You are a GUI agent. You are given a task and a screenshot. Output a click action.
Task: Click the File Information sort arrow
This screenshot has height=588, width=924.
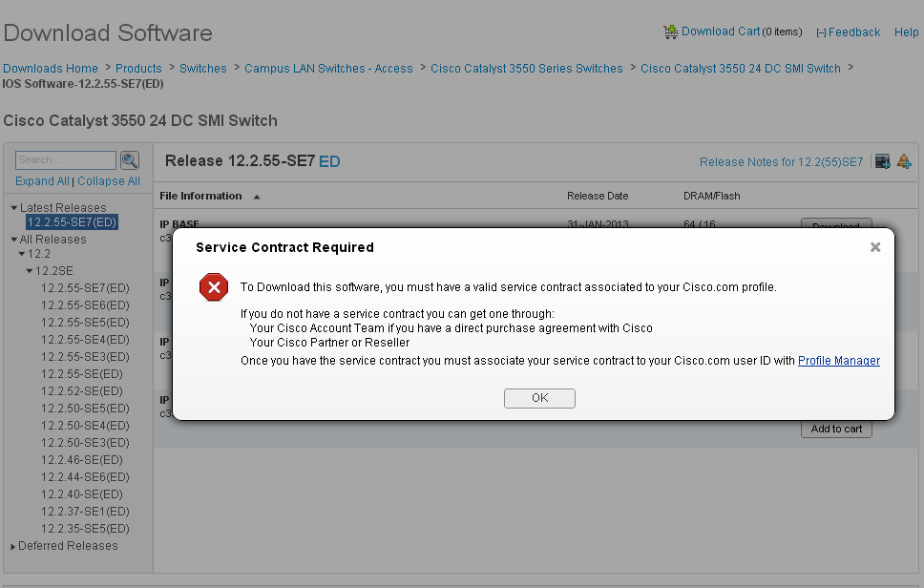tap(257, 197)
